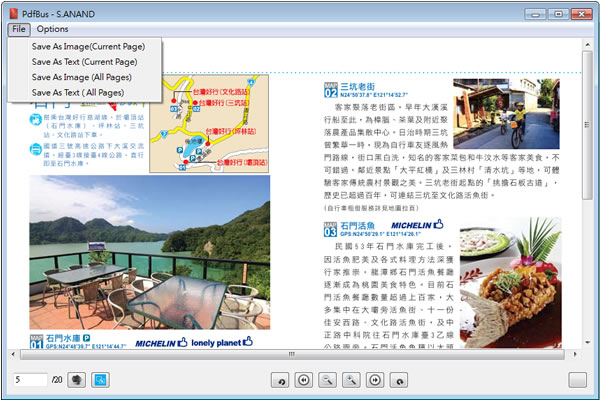Go to the previous page

[x=304, y=380]
